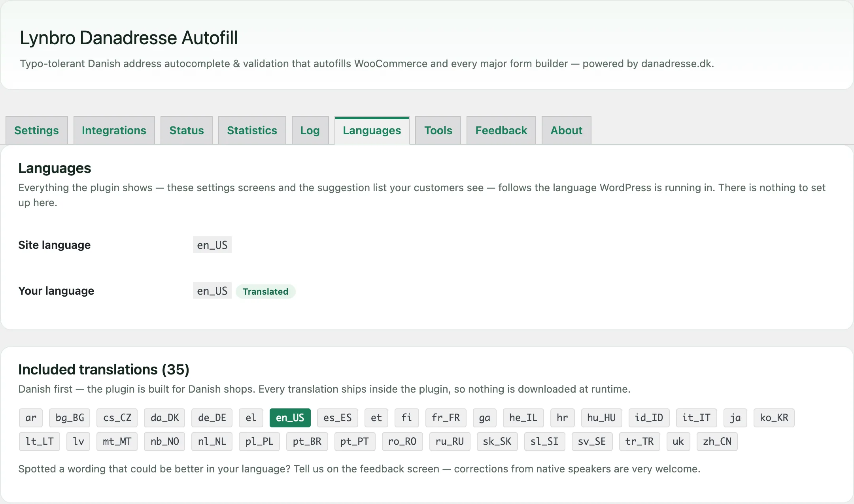Image resolution: width=854 pixels, height=504 pixels.
Task: Click the el translation chip
Action: point(251,418)
